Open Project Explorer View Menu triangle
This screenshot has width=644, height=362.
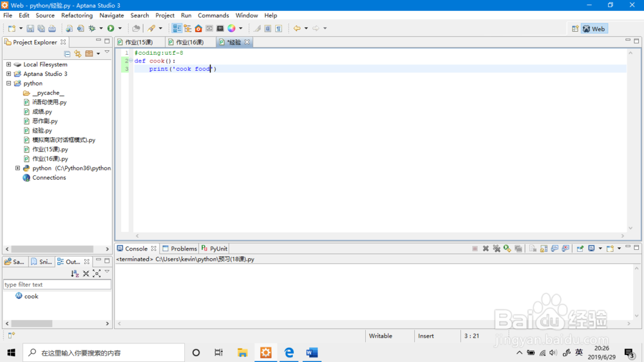[x=107, y=52]
